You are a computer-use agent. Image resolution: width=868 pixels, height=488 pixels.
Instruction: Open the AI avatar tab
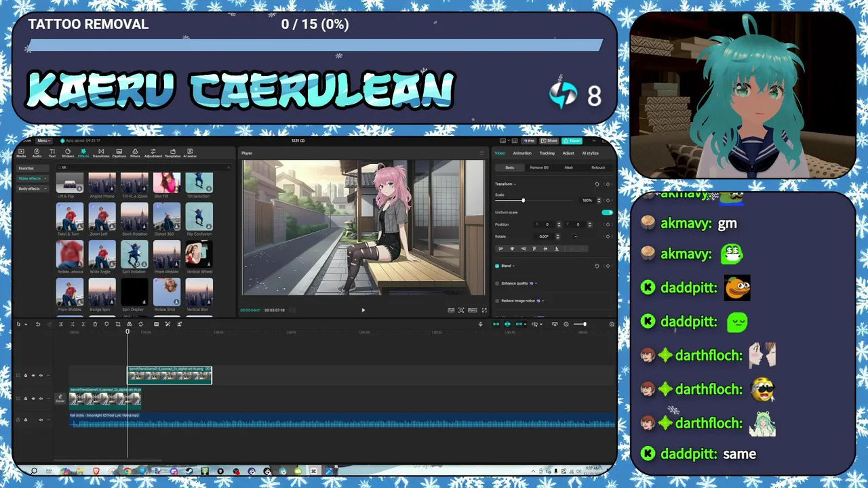pos(190,153)
